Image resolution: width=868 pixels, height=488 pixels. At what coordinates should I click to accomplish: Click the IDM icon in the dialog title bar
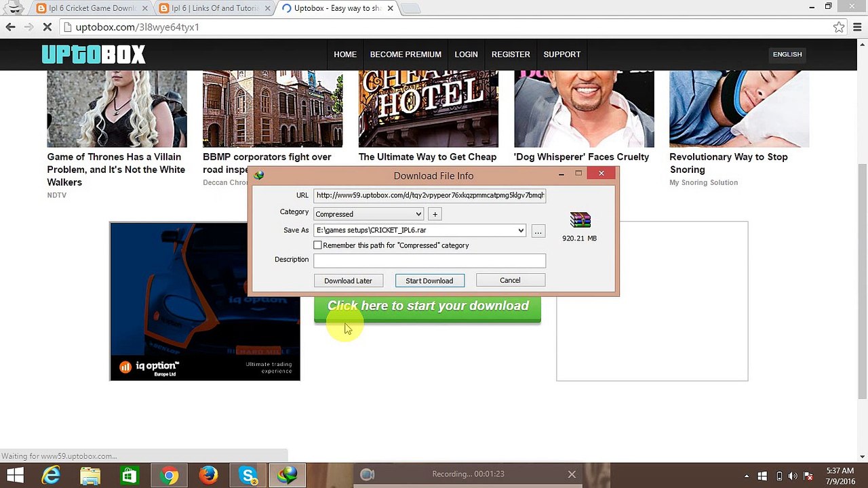(x=259, y=176)
